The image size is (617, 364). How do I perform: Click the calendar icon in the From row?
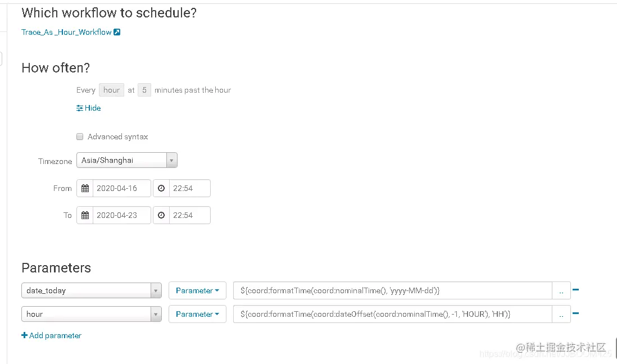point(85,189)
